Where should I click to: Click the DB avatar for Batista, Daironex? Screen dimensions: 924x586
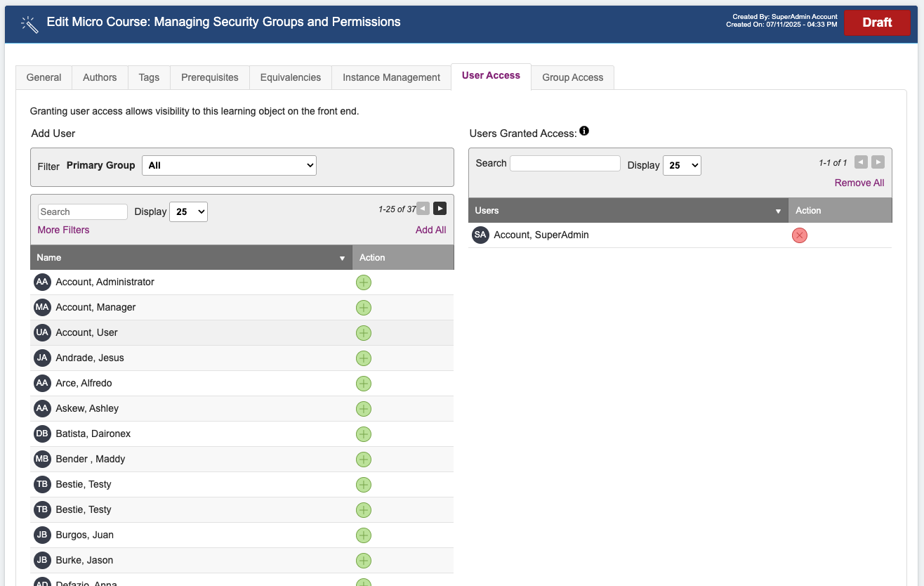click(x=42, y=434)
